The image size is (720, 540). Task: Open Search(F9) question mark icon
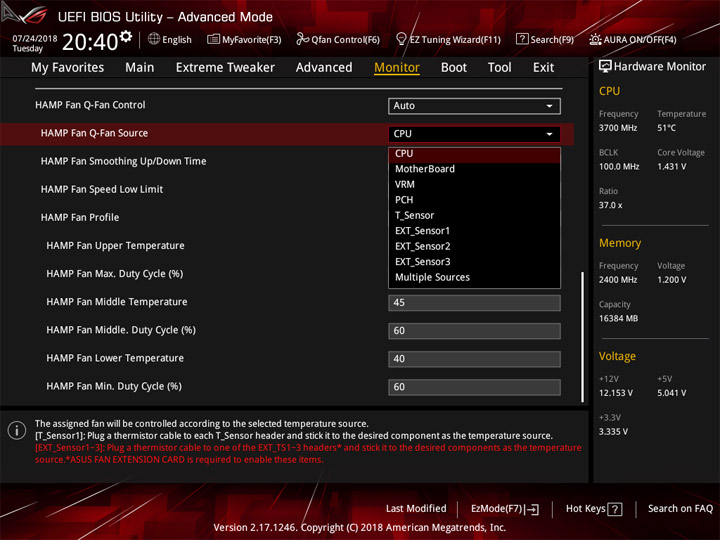[522, 39]
